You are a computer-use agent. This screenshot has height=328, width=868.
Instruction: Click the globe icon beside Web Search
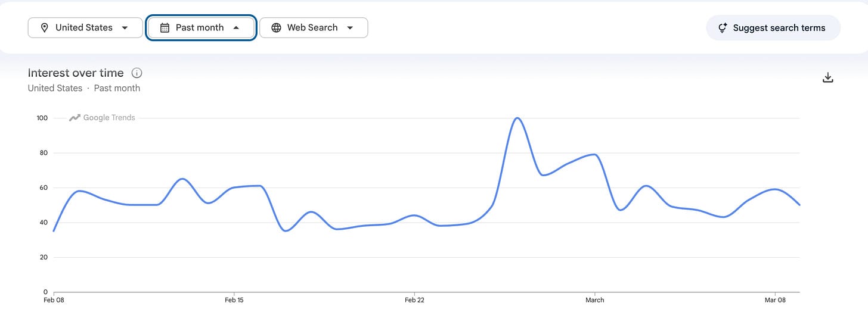[276, 28]
